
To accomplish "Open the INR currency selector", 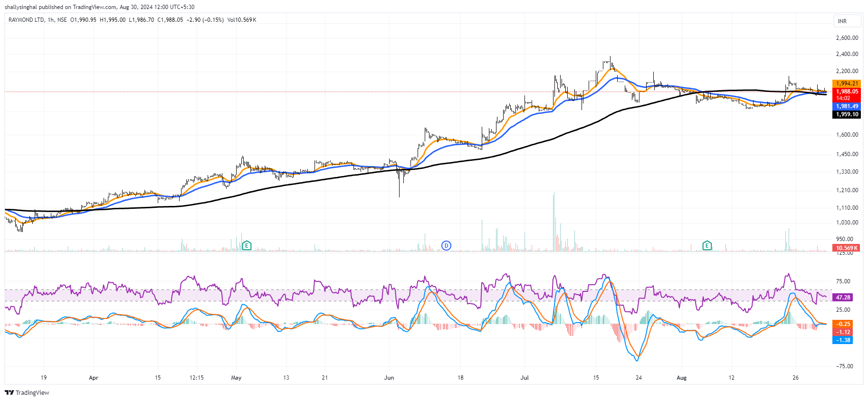I will [847, 21].
